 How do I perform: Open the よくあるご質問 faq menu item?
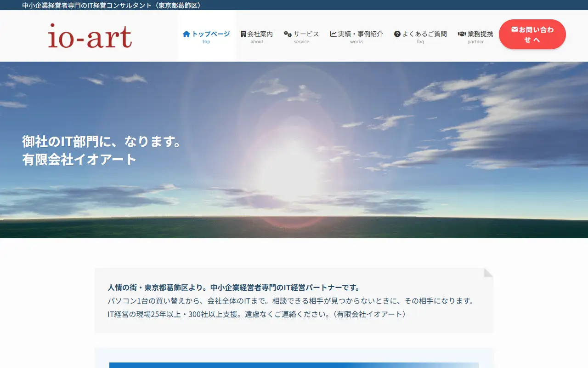[420, 36]
